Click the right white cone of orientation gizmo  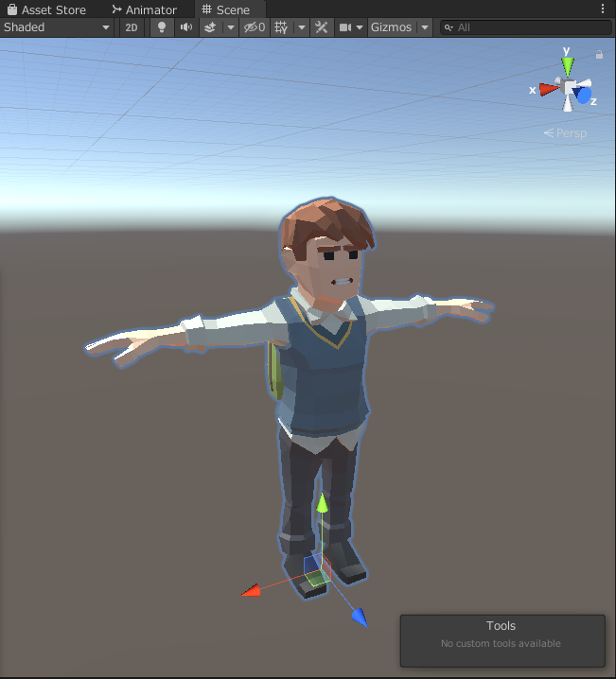(584, 82)
